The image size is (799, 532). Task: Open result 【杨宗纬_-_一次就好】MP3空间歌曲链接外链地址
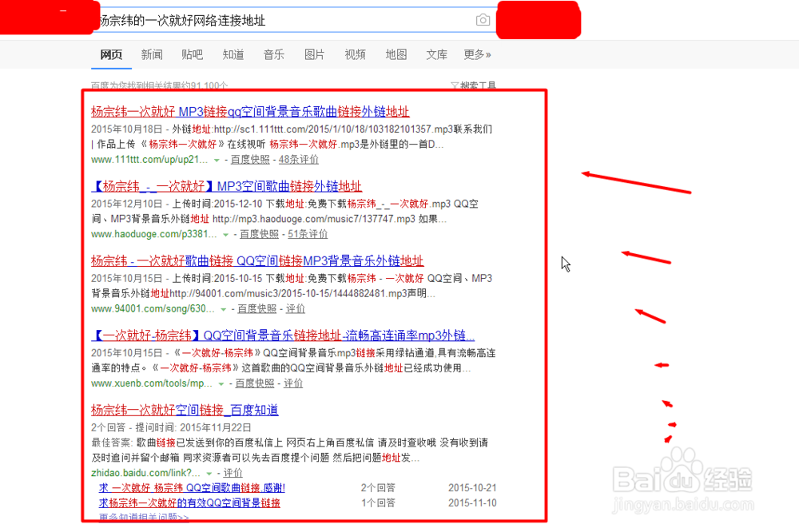(227, 186)
